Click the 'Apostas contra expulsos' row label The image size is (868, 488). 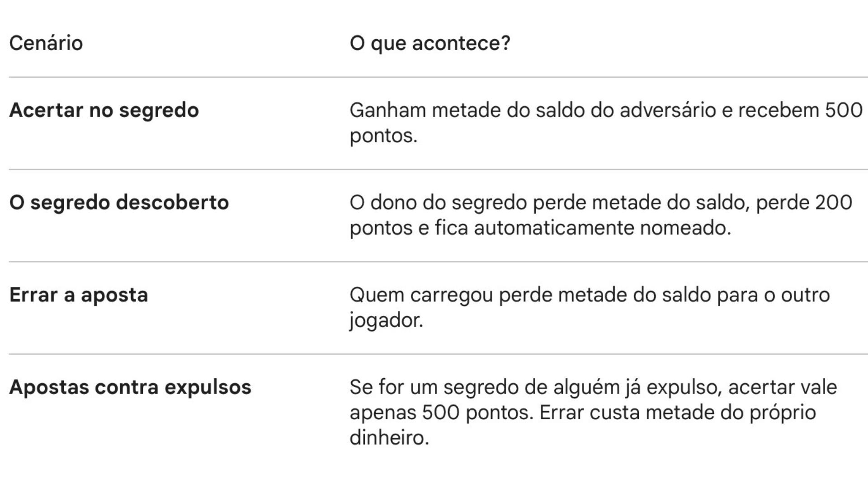tap(130, 387)
